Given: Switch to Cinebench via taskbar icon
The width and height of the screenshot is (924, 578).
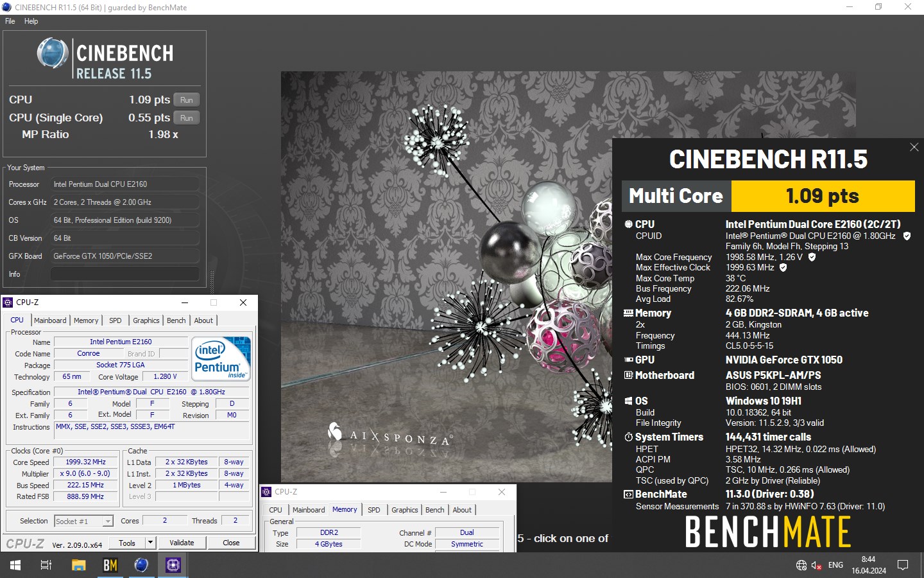Looking at the screenshot, I should tap(141, 565).
